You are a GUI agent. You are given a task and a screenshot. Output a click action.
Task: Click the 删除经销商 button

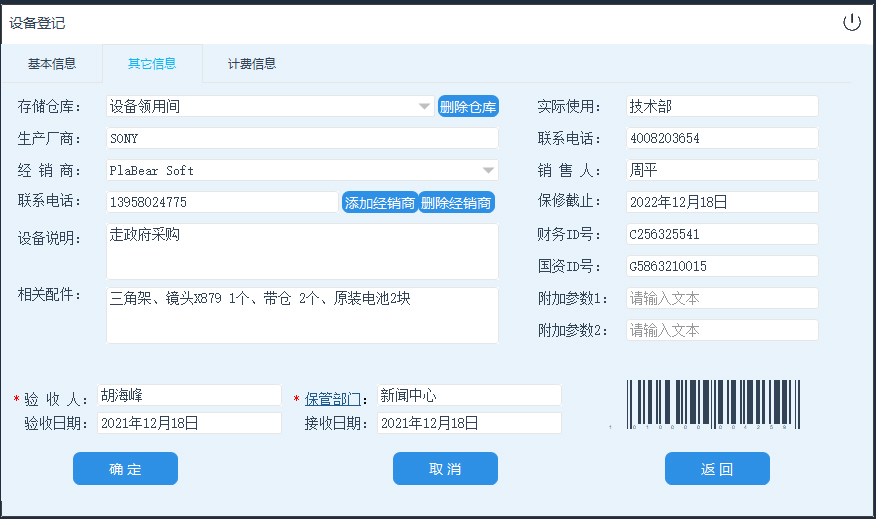pos(456,203)
